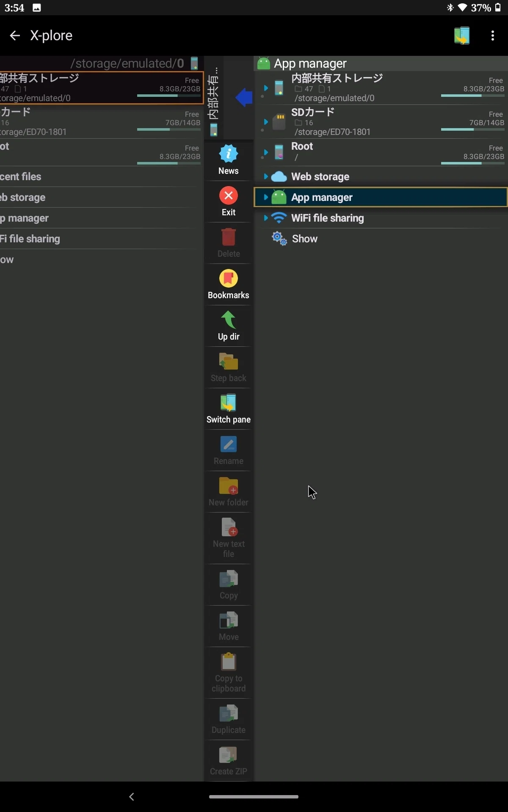Tap the system back navigation button

(132, 797)
